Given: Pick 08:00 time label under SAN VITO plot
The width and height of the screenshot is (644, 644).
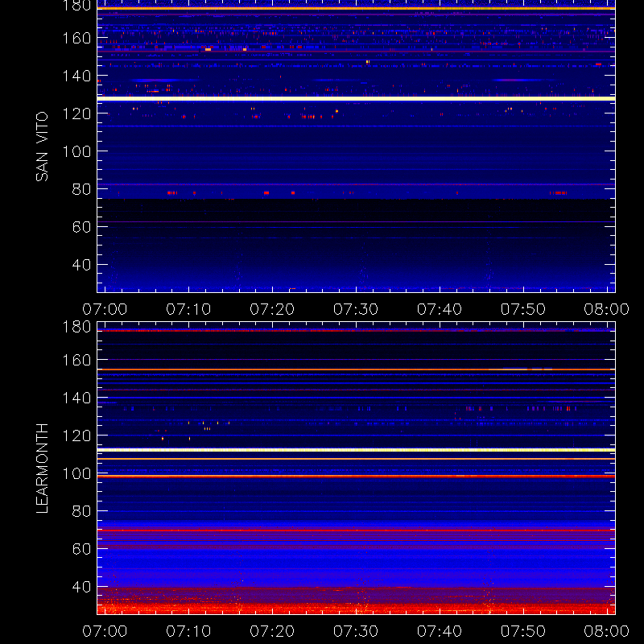Looking at the screenshot, I should tap(607, 309).
